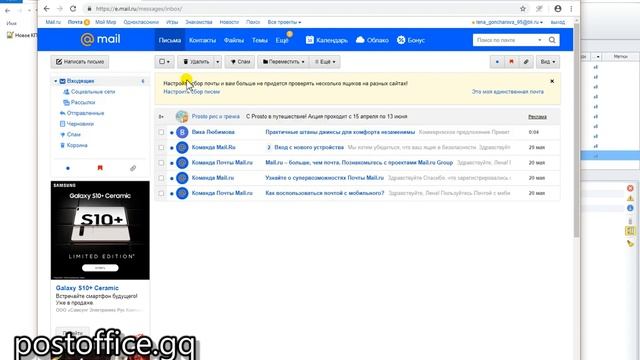Screen dimensions: 640x360
Task: Switch to the Контакты tab
Action: 202,40
